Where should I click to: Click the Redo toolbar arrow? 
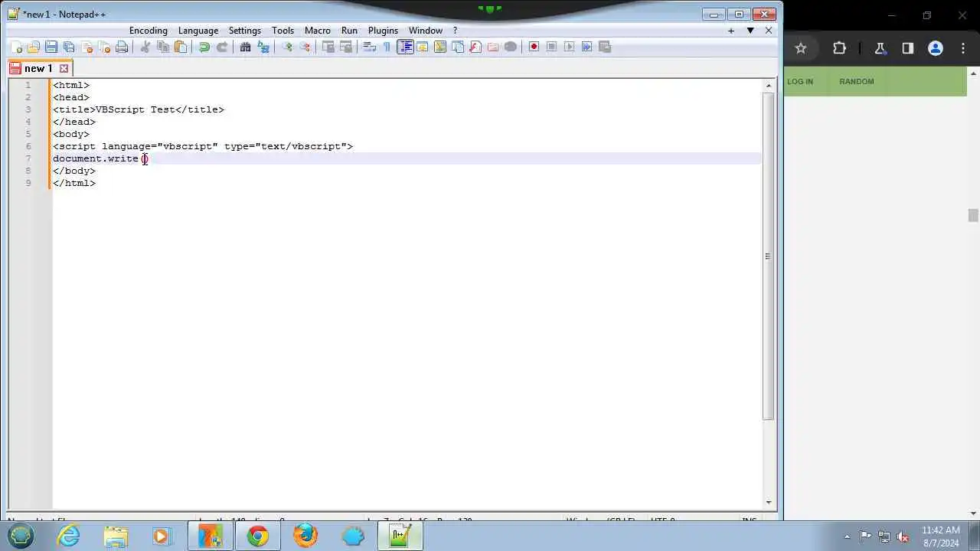point(221,47)
